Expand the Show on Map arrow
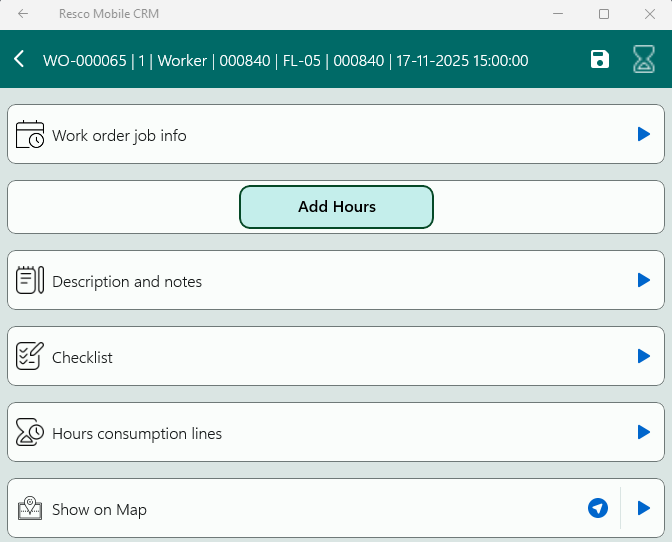The width and height of the screenshot is (672, 542). click(644, 508)
